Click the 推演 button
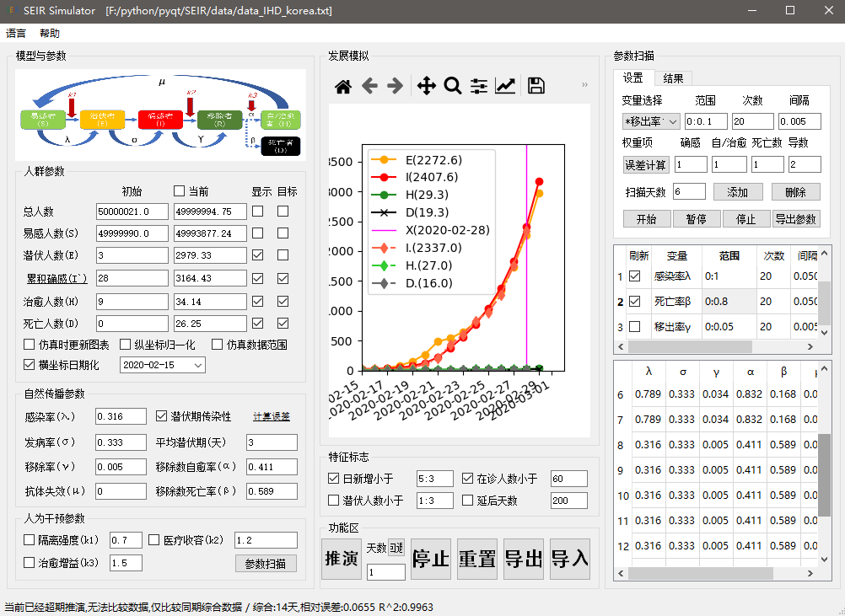Screen dimensions: 845x616 click(341, 559)
